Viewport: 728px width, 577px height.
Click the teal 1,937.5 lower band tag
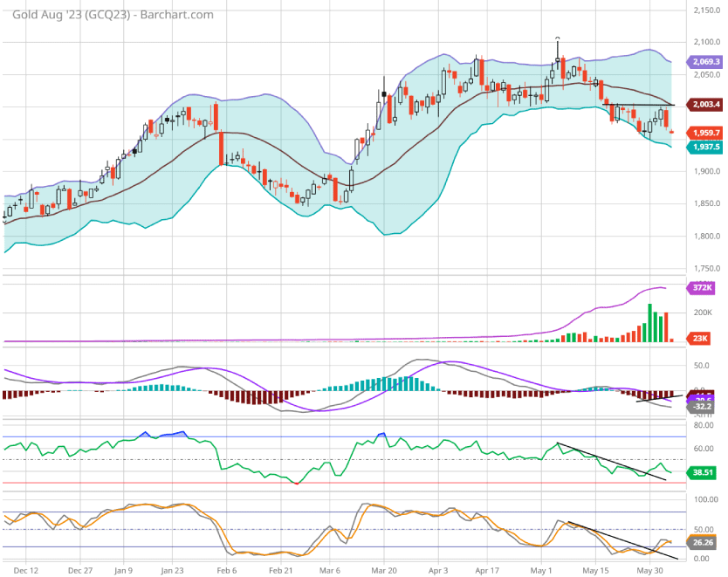click(704, 148)
